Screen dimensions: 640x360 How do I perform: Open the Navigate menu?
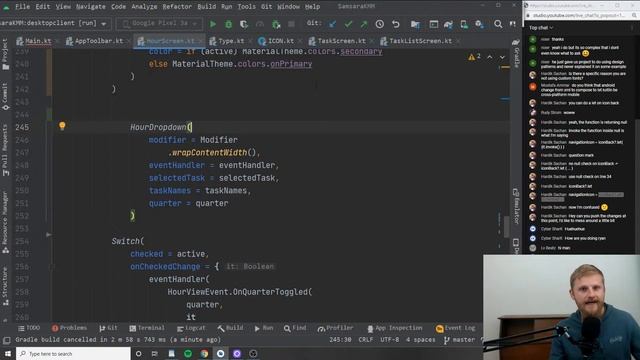point(91,7)
